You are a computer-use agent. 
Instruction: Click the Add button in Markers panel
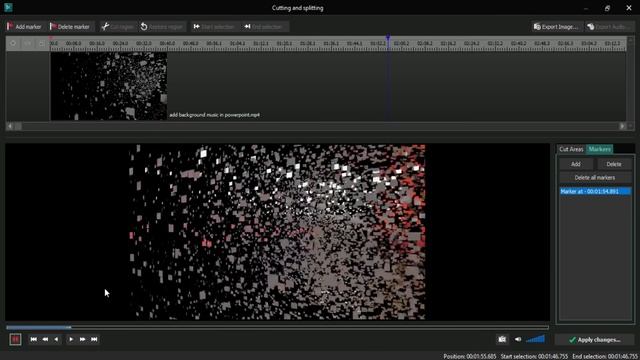click(x=576, y=164)
